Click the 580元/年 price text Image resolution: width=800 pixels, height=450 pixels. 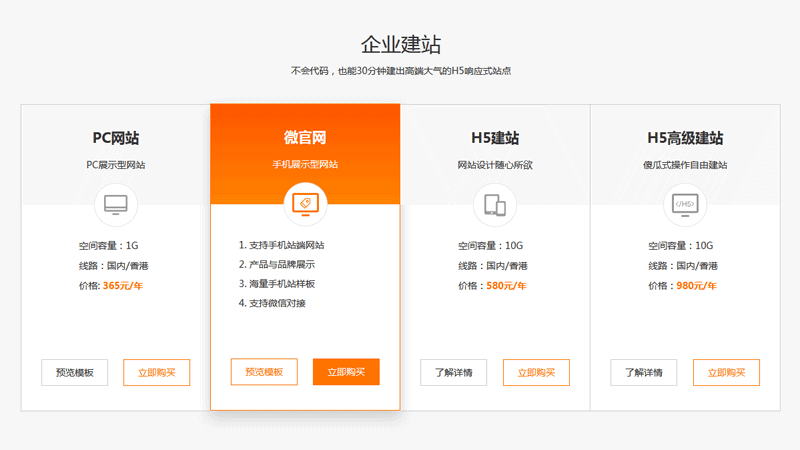[x=506, y=286]
